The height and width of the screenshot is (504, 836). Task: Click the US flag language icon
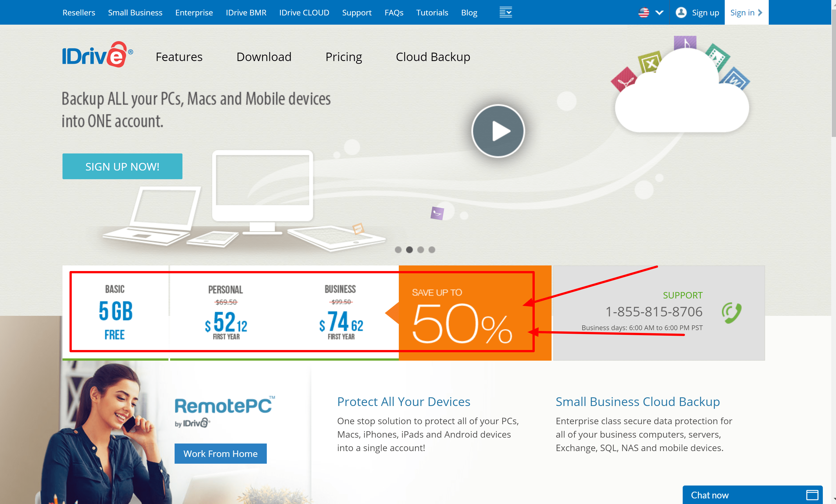[x=644, y=13]
